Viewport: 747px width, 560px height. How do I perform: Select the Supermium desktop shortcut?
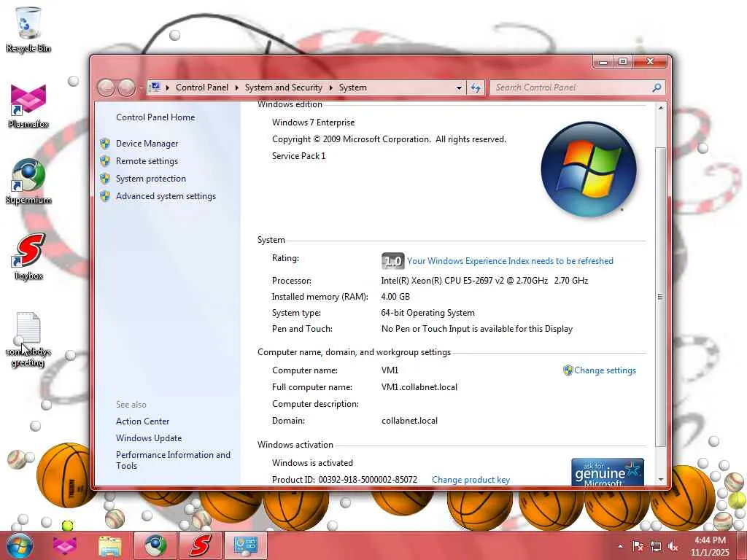click(x=28, y=182)
